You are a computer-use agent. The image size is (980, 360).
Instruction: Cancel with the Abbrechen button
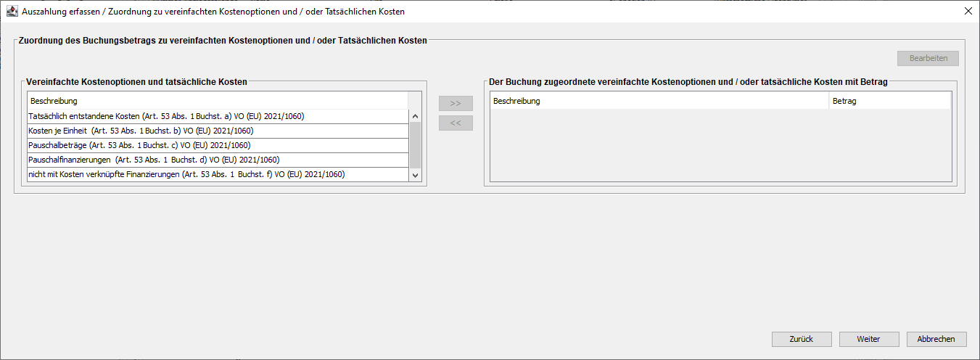936,339
